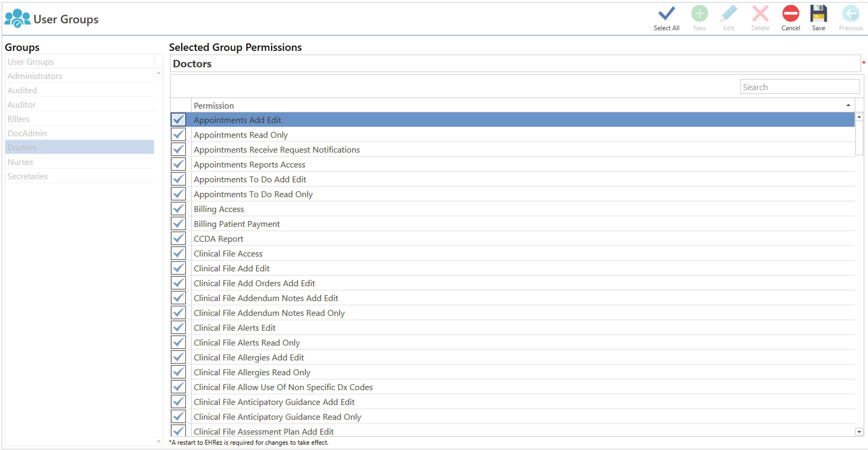Viewport: 868px width, 450px height.
Task: Uncheck the Billing Access permission checkbox
Action: (178, 209)
